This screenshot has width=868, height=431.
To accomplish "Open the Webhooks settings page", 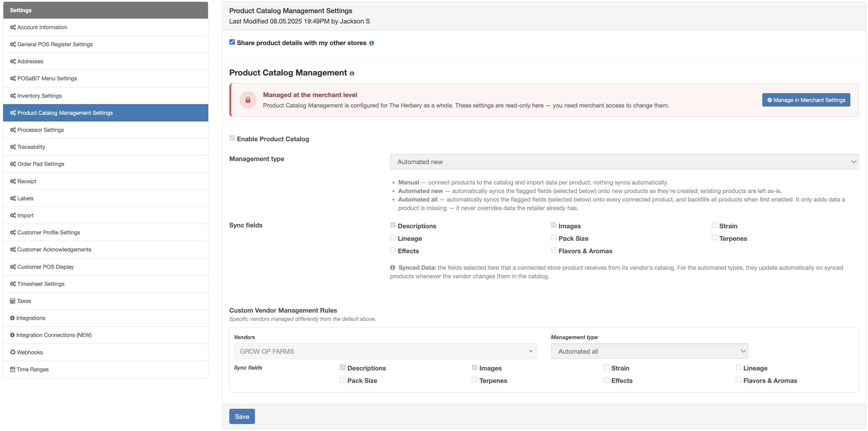I will tap(105, 352).
